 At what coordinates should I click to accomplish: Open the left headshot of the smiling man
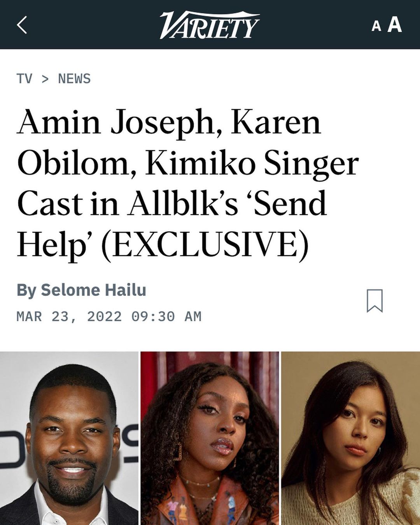(69, 438)
